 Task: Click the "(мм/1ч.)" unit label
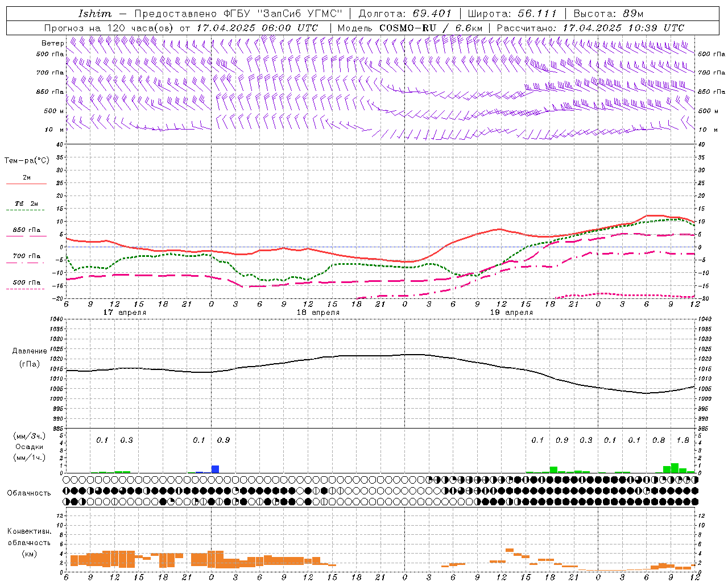(x=29, y=458)
